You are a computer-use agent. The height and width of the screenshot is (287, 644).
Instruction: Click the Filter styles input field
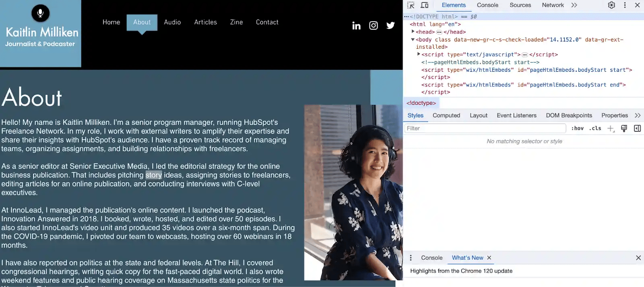[485, 129]
